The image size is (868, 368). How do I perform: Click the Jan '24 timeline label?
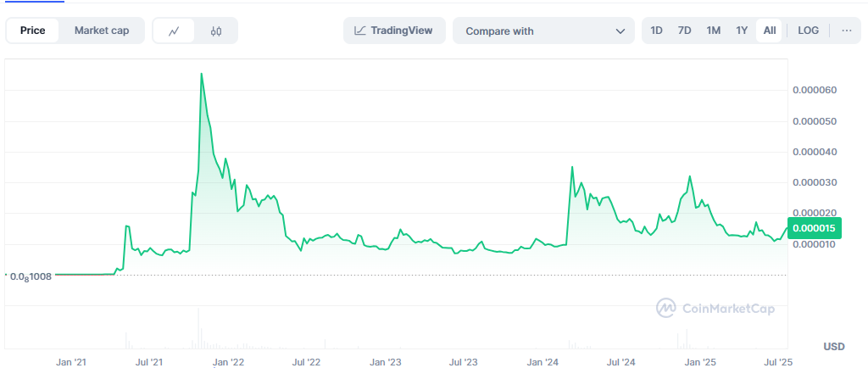542,362
